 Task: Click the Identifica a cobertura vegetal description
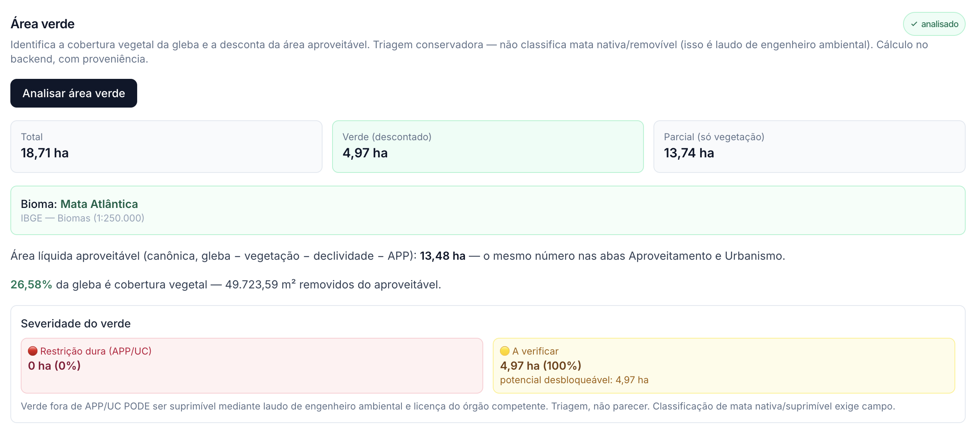(469, 52)
